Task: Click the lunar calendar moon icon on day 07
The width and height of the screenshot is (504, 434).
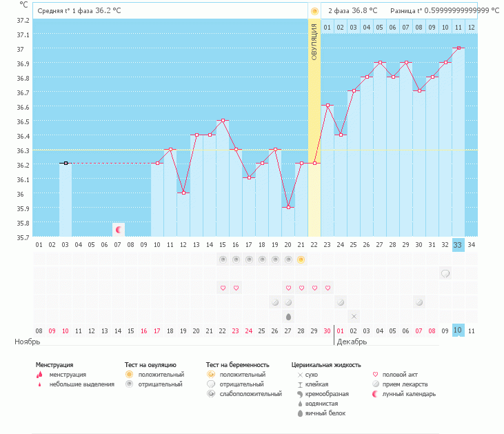Action: coord(118,229)
